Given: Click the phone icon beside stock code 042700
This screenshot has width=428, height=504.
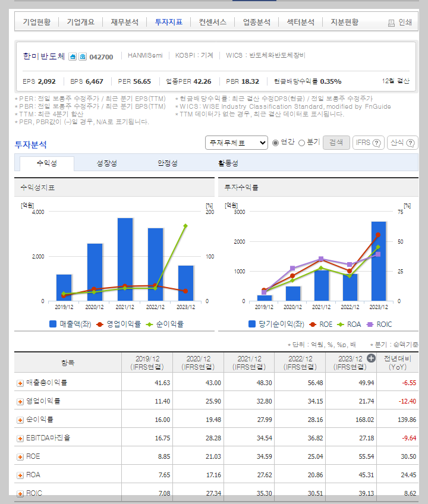Looking at the screenshot, I should [x=83, y=57].
